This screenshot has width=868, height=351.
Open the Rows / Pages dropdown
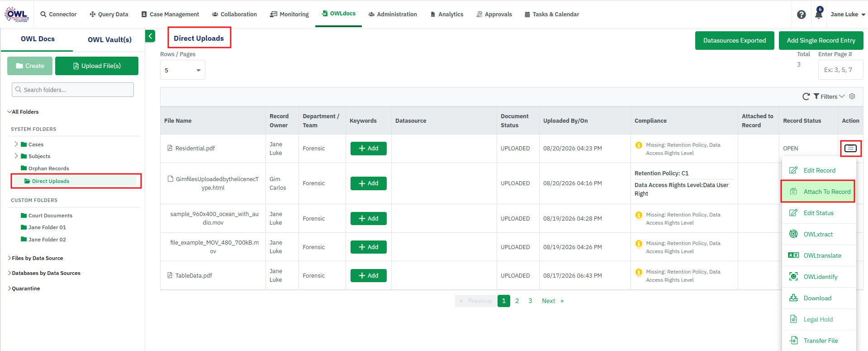pyautogui.click(x=183, y=70)
